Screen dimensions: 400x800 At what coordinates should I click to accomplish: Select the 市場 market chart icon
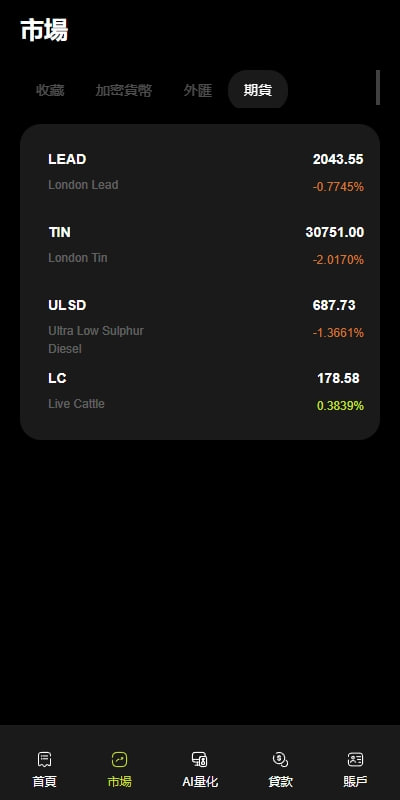pos(119,760)
